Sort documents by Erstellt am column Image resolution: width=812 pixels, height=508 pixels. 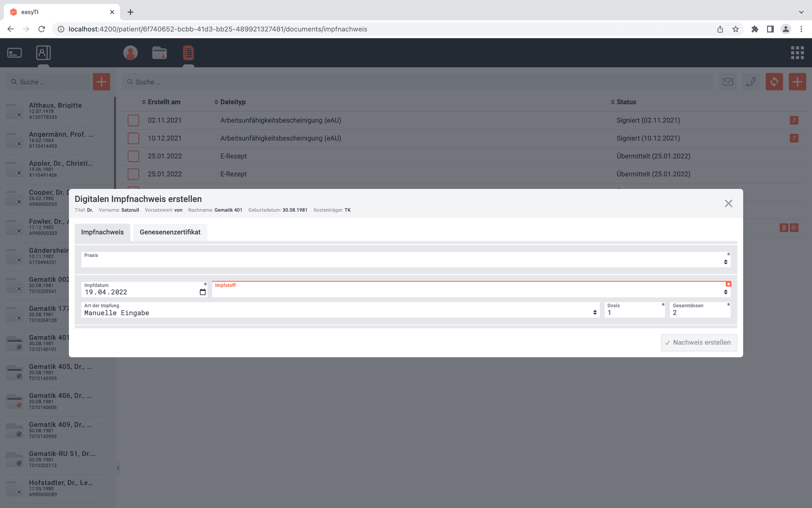tap(164, 102)
